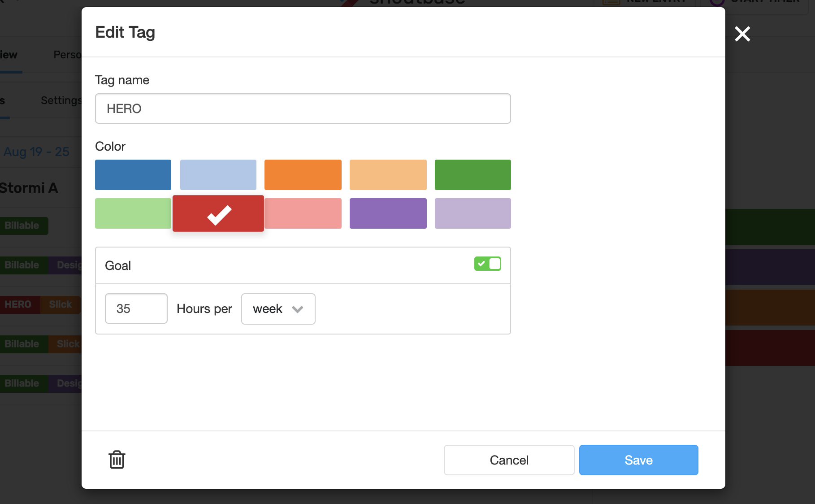815x504 pixels.
Task: Select the lavender color swatch
Action: coord(473,213)
